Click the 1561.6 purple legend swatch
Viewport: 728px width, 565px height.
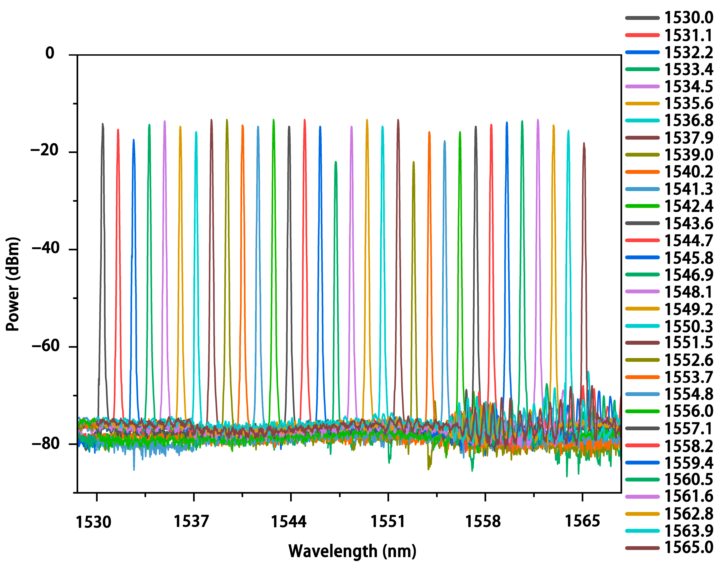(x=642, y=497)
